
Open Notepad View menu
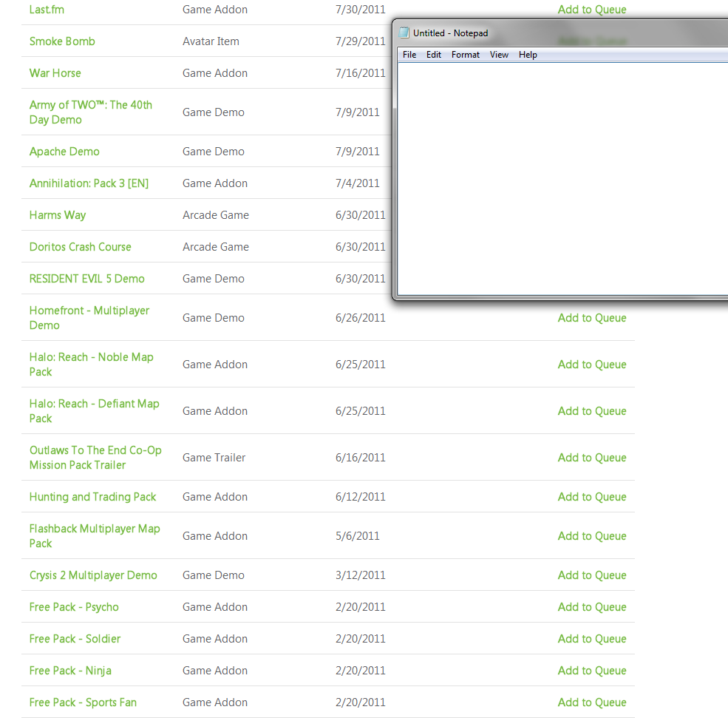(x=499, y=55)
